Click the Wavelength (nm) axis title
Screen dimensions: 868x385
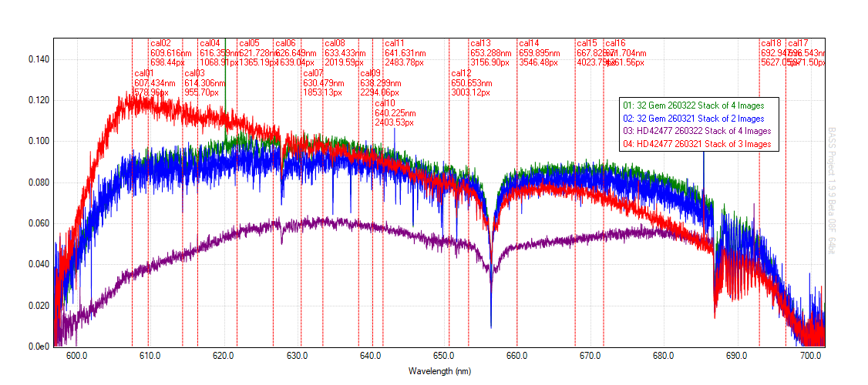(x=439, y=371)
